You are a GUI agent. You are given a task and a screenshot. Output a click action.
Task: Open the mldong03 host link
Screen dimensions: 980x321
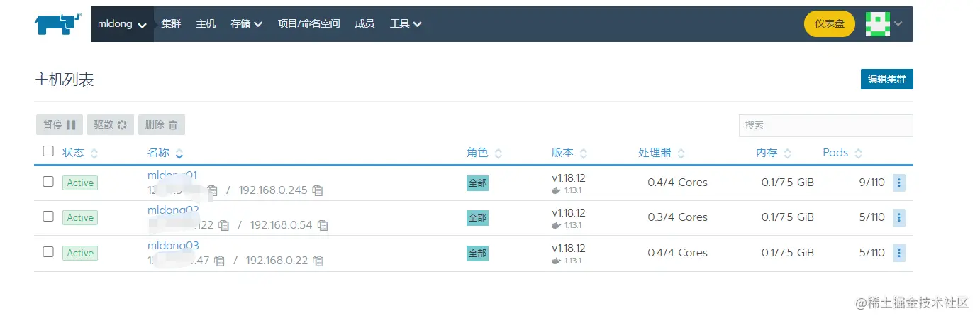click(x=173, y=246)
